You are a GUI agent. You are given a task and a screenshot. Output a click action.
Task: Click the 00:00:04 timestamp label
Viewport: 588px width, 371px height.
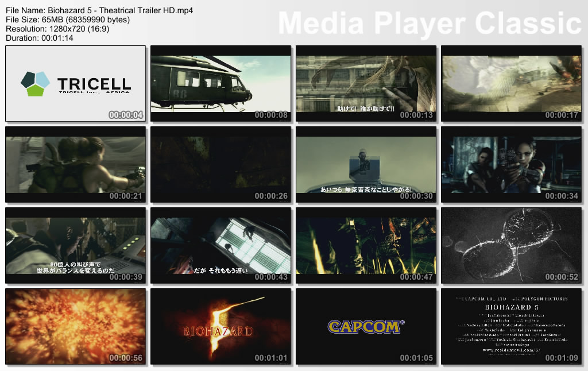(x=125, y=115)
